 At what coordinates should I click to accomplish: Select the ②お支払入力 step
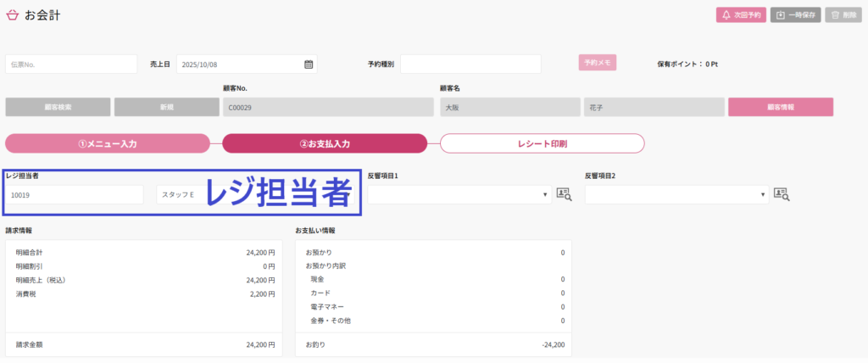click(x=325, y=143)
